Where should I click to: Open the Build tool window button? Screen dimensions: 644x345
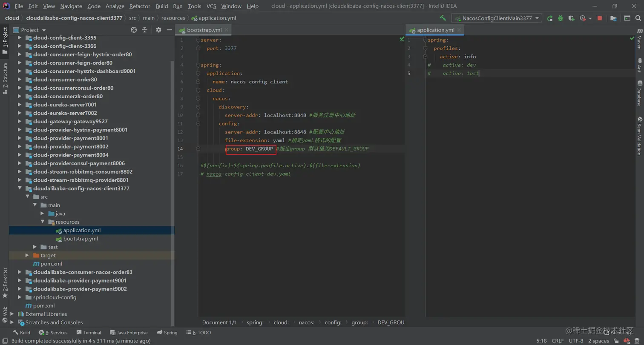tap(21, 333)
